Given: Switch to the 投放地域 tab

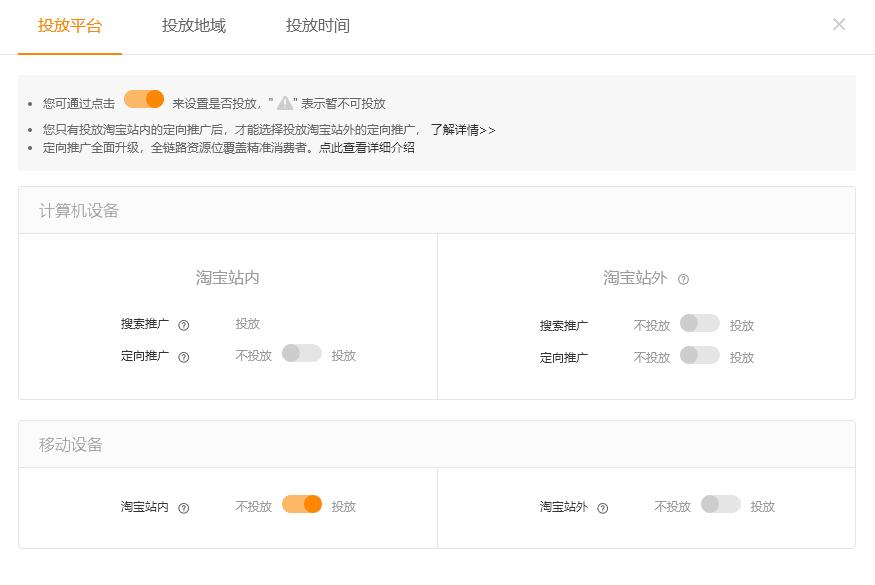Looking at the screenshot, I should coord(194,26).
